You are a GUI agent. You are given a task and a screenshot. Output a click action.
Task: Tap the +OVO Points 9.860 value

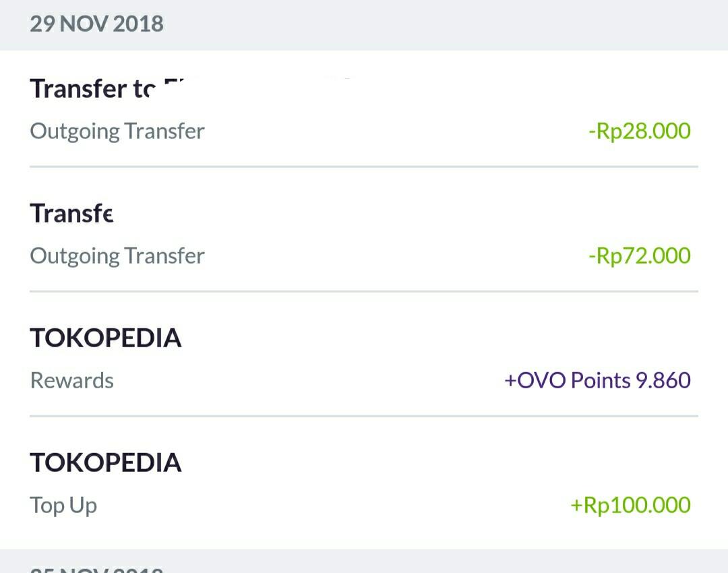(597, 381)
